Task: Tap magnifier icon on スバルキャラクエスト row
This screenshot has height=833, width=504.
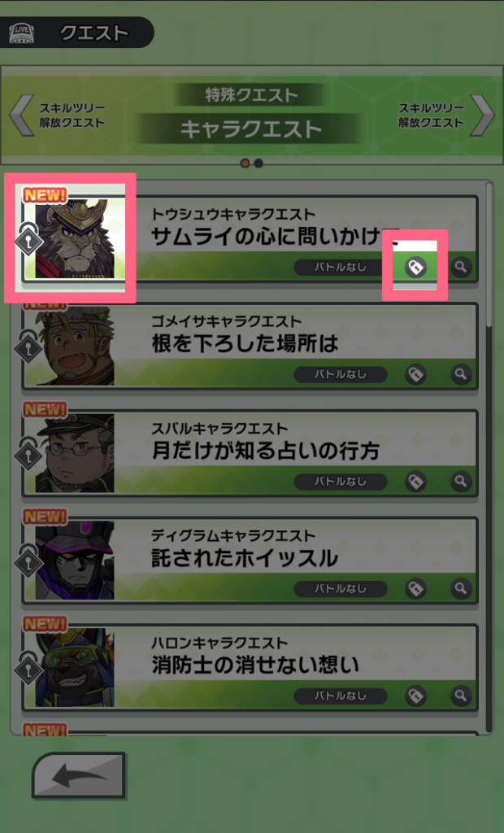Action: click(x=461, y=482)
